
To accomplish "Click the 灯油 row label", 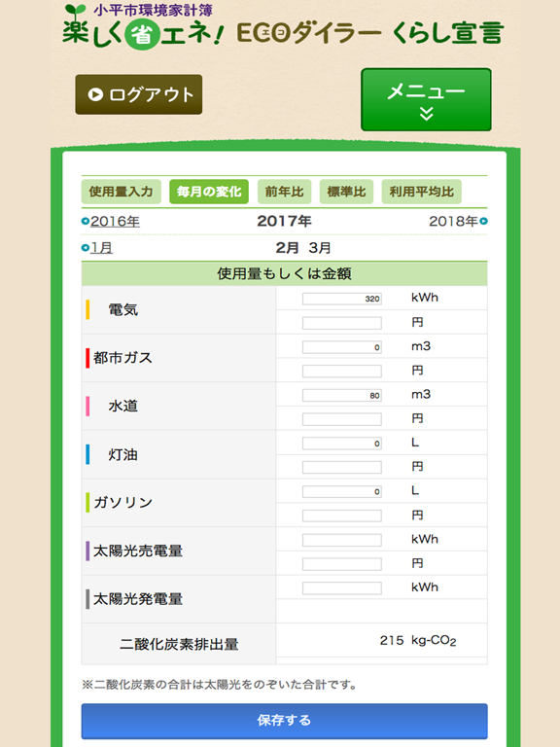I will coord(122,454).
